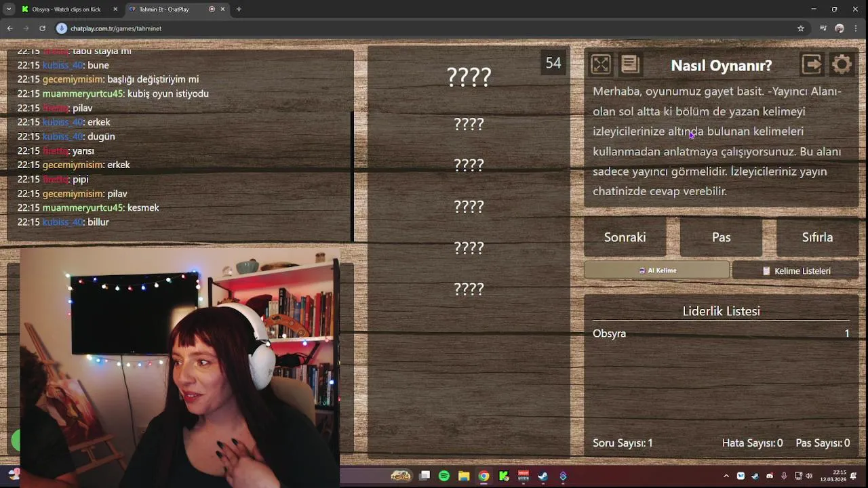Viewport: 868px width, 488px height.
Task: Reload the ChatPlay page
Action: point(42,28)
